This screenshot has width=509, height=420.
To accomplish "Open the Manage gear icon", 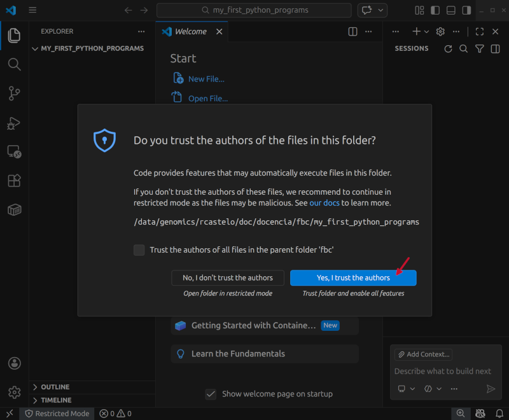I will coord(14,392).
